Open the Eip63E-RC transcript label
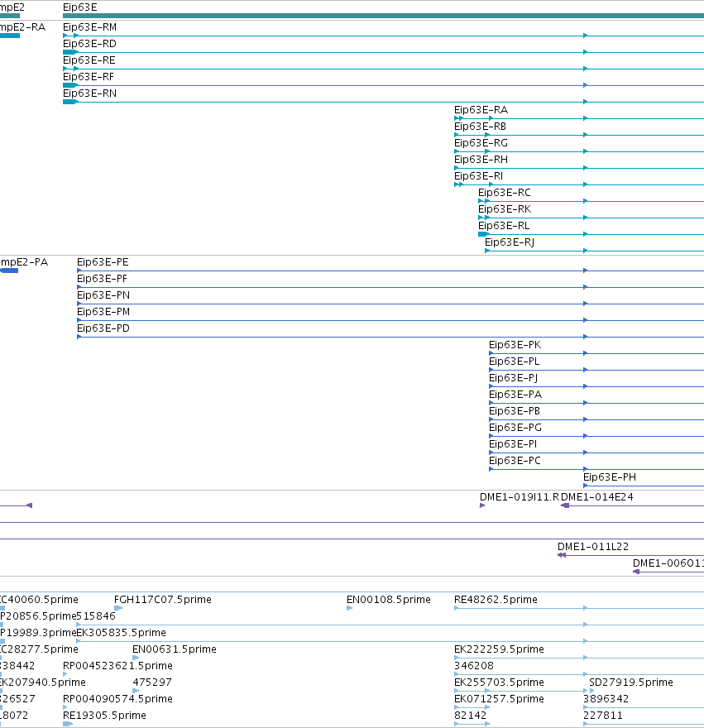The width and height of the screenshot is (704, 728). tap(505, 193)
